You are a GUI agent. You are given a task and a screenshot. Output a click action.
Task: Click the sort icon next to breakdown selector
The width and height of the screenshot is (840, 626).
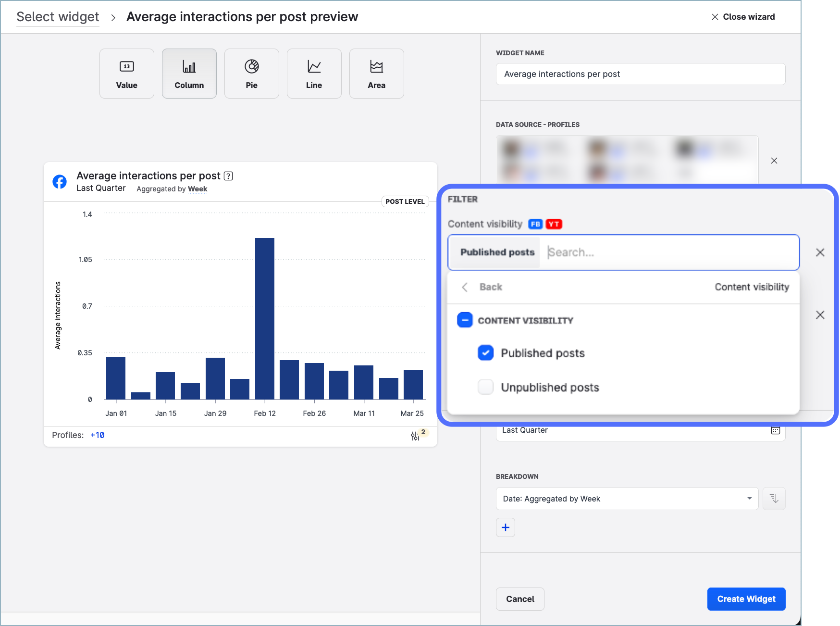pyautogui.click(x=774, y=499)
